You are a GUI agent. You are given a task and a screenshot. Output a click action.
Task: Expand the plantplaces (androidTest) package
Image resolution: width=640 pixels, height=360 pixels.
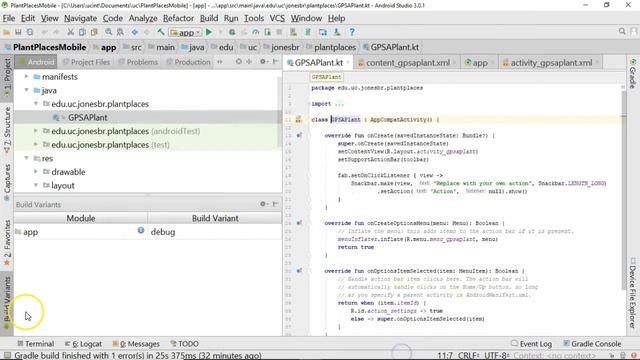pos(36,131)
